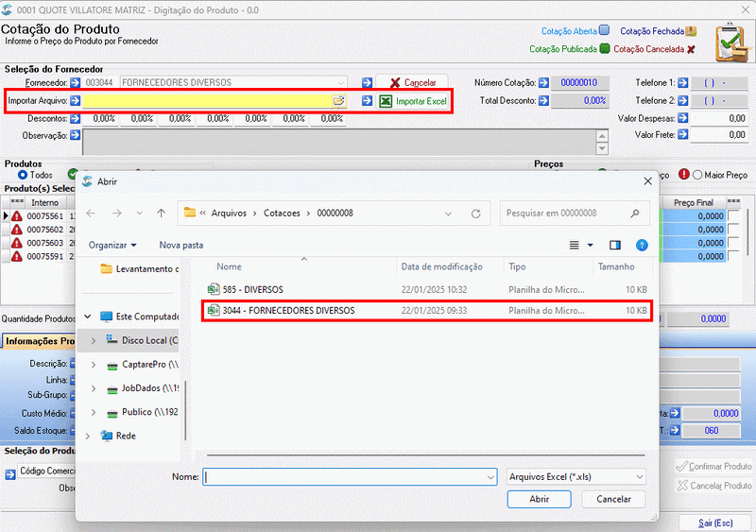Open the Organizar menu in Abrir dialog
The width and height of the screenshot is (756, 532).
[112, 245]
